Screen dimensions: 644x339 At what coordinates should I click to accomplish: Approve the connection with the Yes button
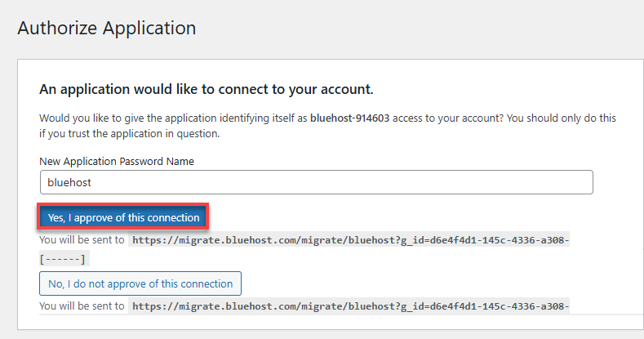click(123, 217)
